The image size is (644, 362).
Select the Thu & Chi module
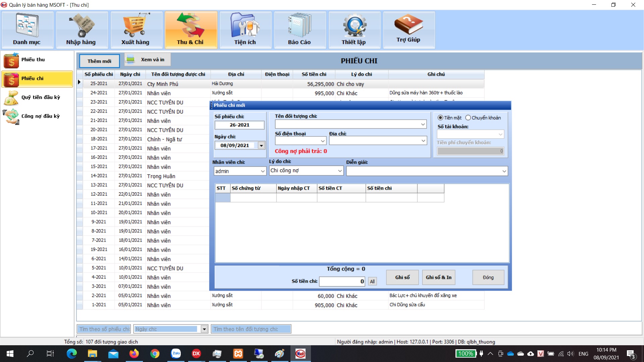click(x=191, y=30)
